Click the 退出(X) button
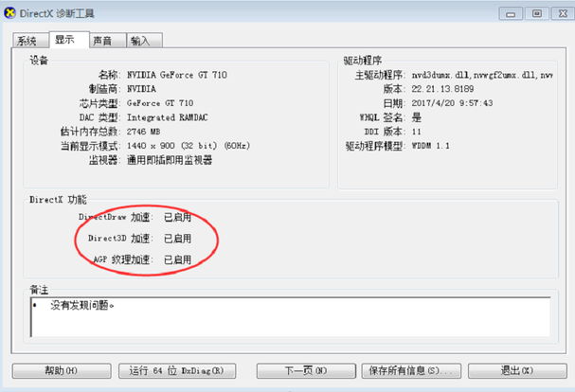Screen dimensions: 575x392 [517, 371]
